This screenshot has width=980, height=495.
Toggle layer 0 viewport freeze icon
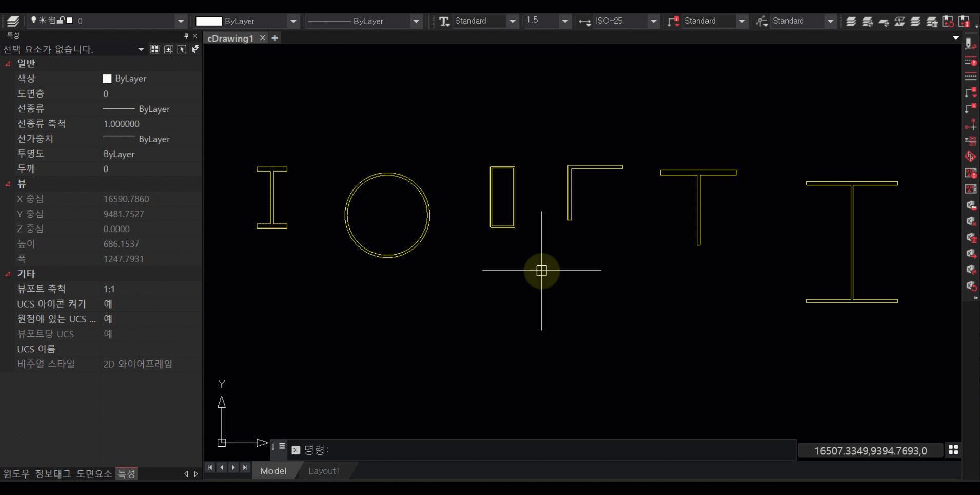tap(52, 21)
